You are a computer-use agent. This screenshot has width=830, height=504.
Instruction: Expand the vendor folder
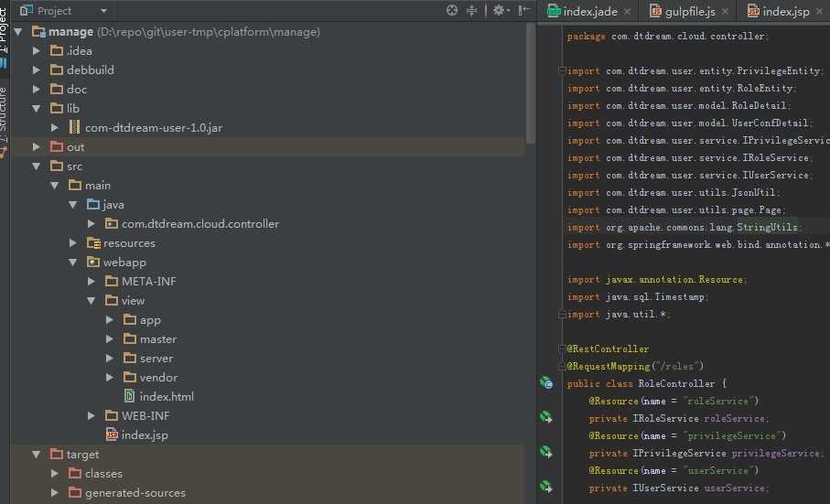pos(110,378)
